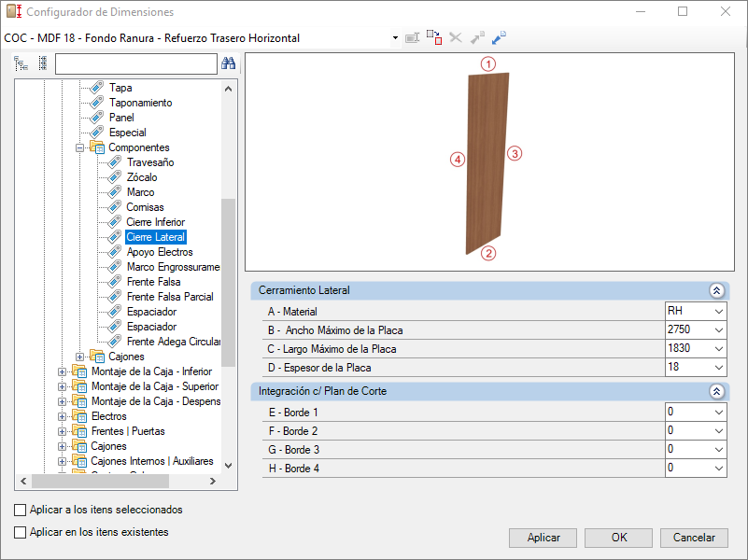The height and width of the screenshot is (560, 748).
Task: Click the tag icon beside Frente Falsa Parcial
Action: [x=115, y=297]
